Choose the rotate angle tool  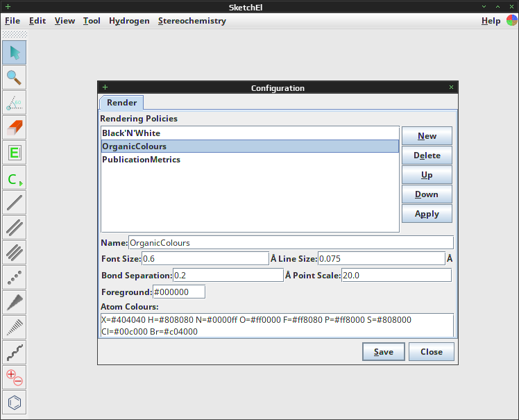point(15,102)
